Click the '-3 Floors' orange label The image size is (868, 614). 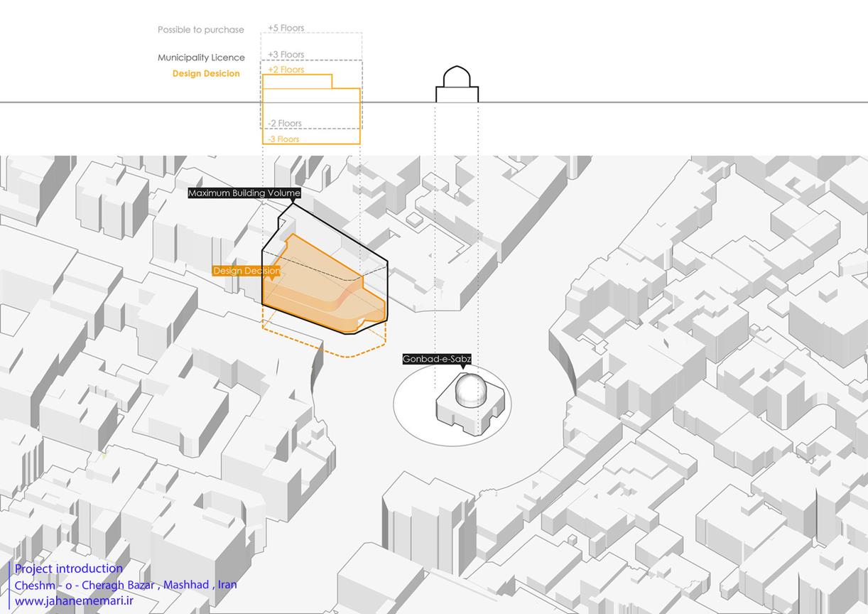point(283,139)
